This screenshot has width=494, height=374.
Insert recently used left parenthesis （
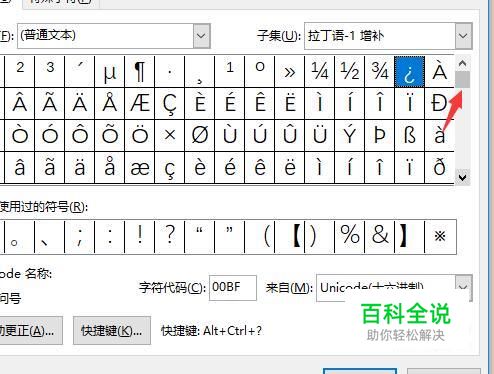pyautogui.click(x=260, y=236)
